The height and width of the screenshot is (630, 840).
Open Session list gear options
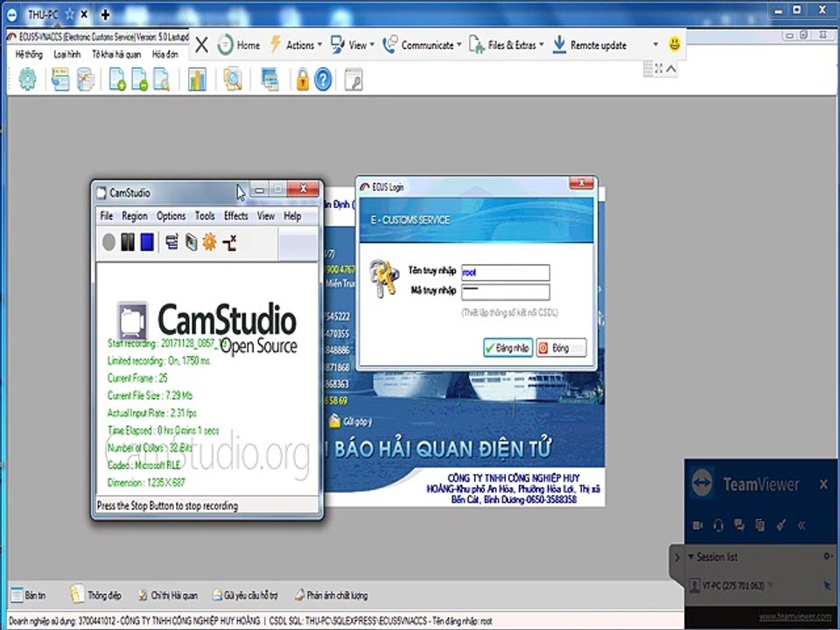coord(829,556)
